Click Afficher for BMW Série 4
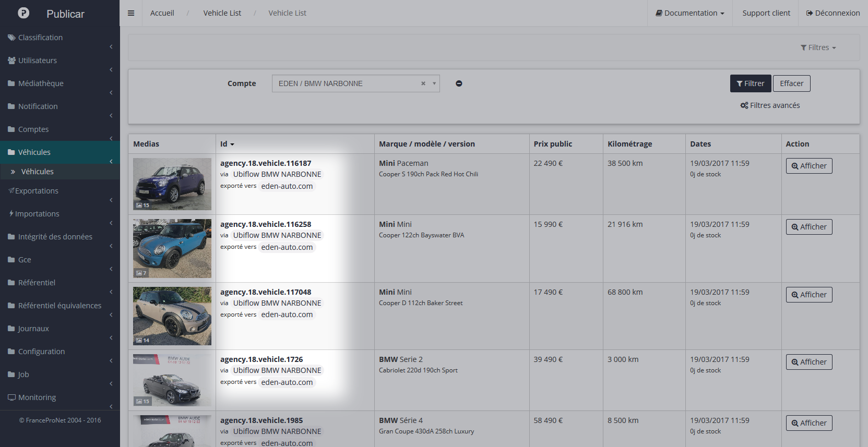 click(809, 423)
